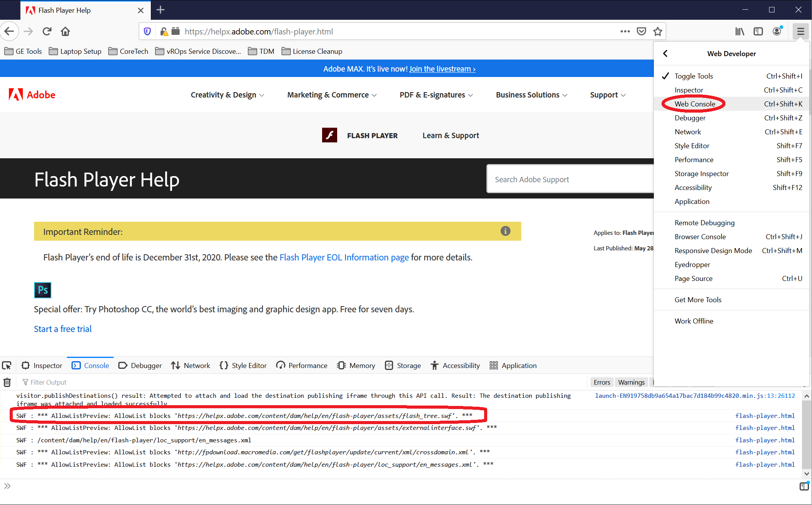The height and width of the screenshot is (505, 812).
Task: Click the tracking protection shield icon
Action: pos(147,31)
